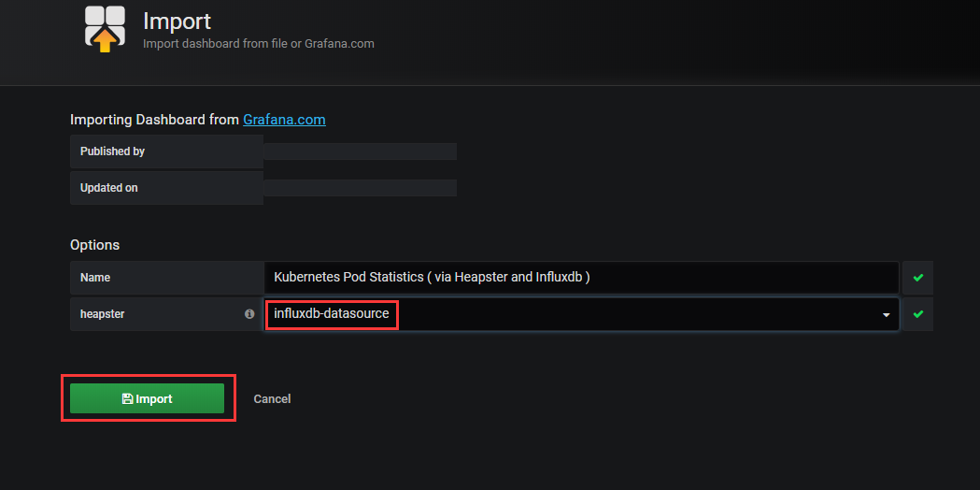Click the Updated on value field
The width and height of the screenshot is (980, 490).
(360, 188)
